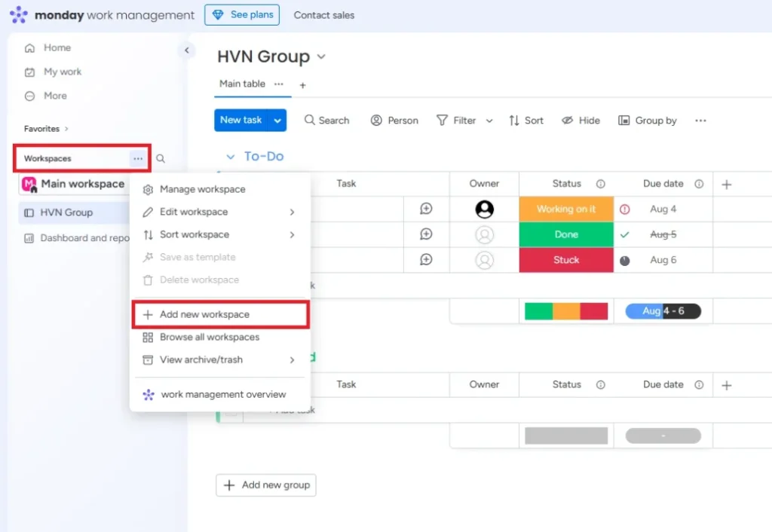This screenshot has height=532, width=772.
Task: Click the struck-through Aug 5 date
Action: (x=663, y=235)
